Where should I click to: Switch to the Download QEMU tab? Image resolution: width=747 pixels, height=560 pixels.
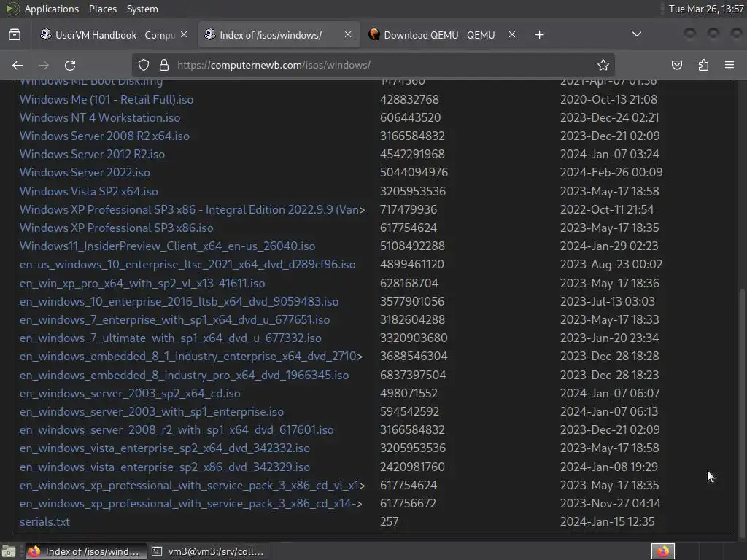tap(441, 35)
